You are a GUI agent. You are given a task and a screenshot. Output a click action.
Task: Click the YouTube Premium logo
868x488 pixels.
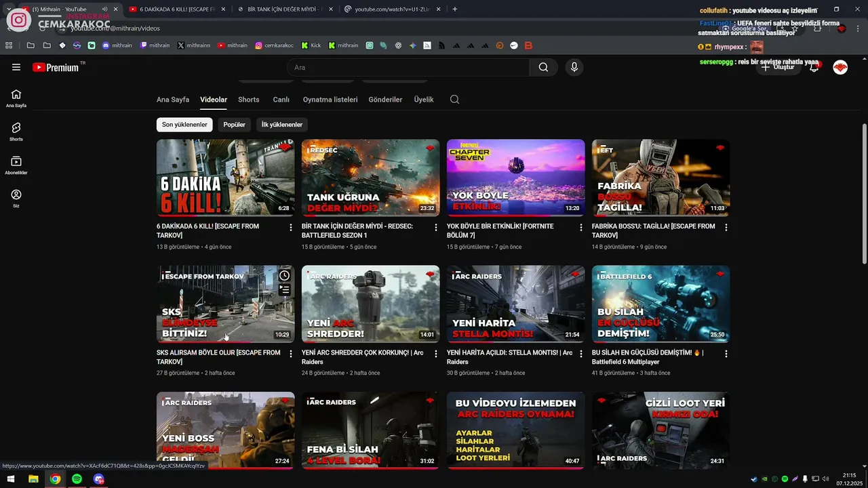point(56,67)
